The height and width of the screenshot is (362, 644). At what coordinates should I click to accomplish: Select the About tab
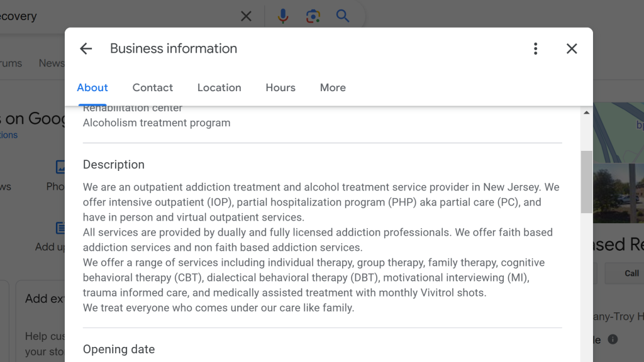coord(92,87)
